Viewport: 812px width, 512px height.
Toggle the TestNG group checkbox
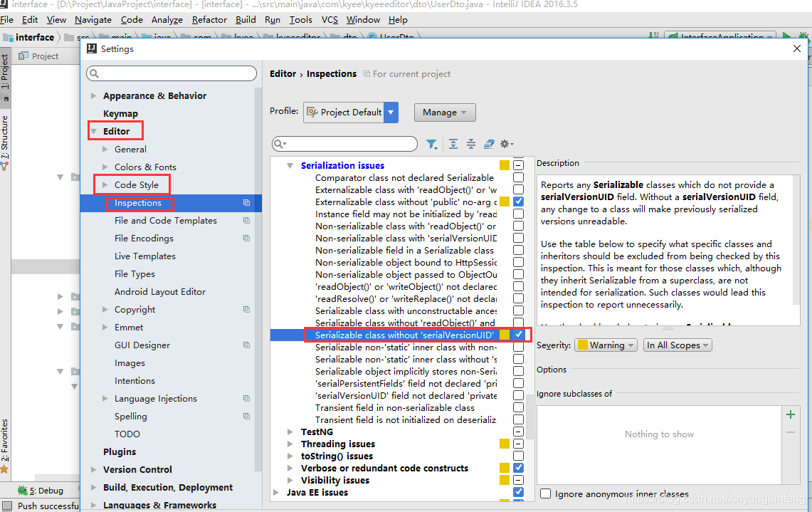pos(518,432)
